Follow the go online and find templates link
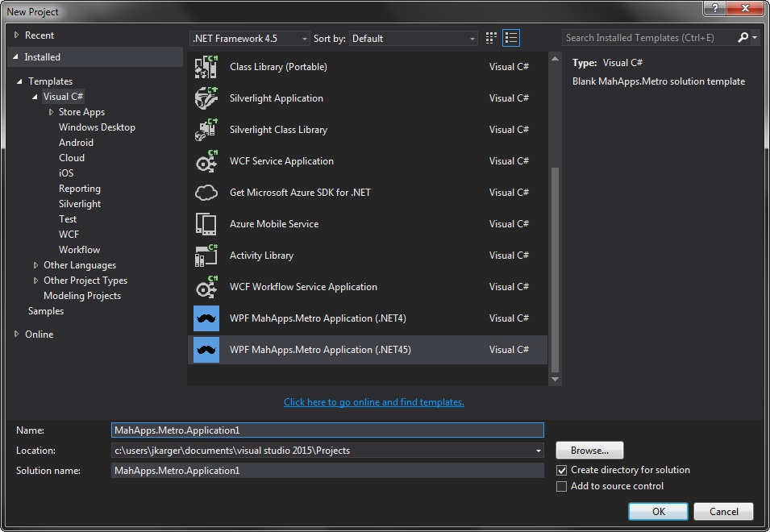Screen dimensions: 770x532 373,402
